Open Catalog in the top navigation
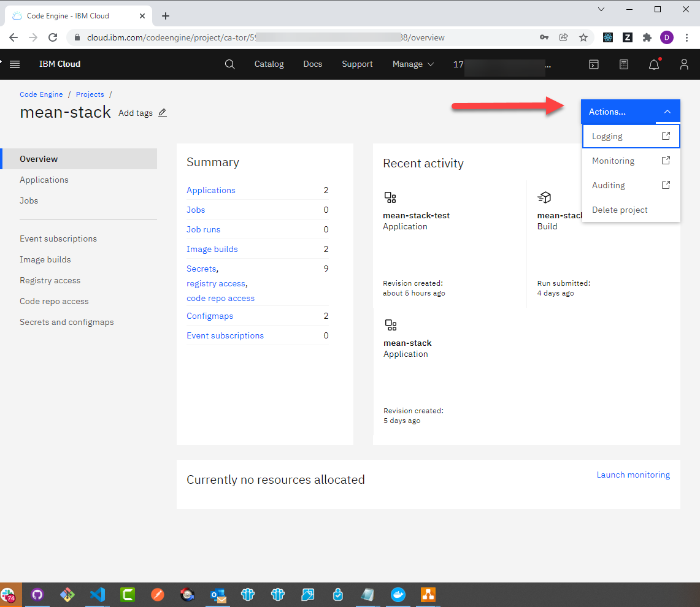The width and height of the screenshot is (700, 607). pos(269,64)
